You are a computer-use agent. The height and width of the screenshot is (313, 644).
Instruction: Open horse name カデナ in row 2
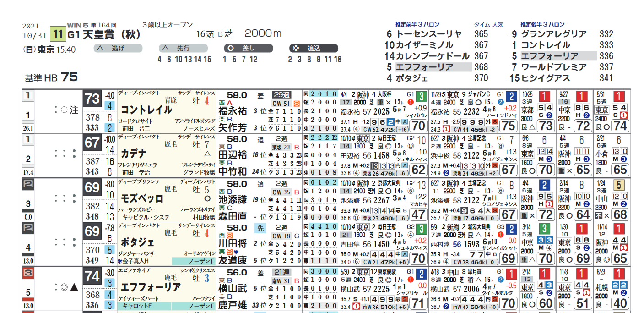point(134,154)
